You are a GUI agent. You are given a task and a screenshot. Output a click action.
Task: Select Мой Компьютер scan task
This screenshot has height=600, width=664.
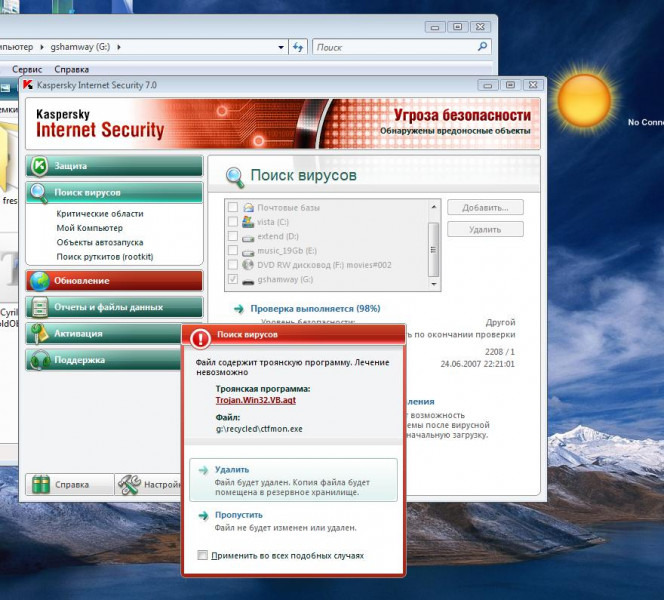coord(90,228)
